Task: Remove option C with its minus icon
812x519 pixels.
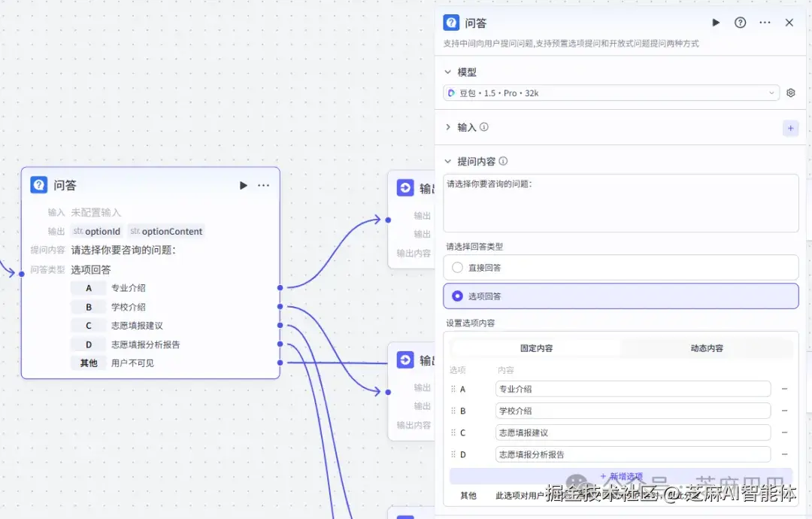Action: tap(784, 432)
